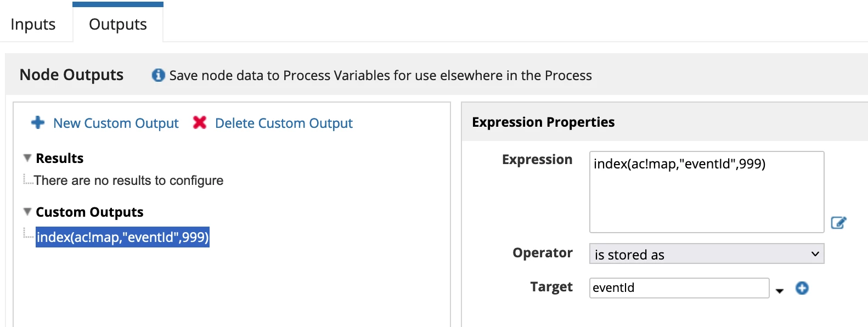Click "There are no results to configure" item
868x327 pixels.
129,181
